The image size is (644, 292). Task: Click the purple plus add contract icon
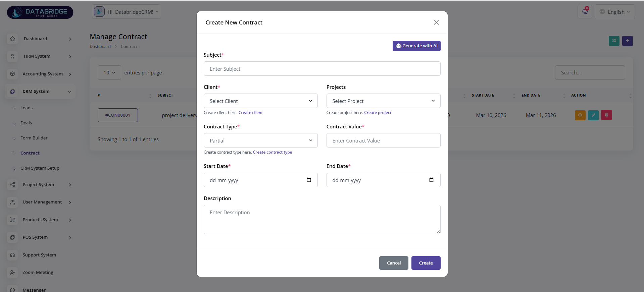[x=628, y=41]
